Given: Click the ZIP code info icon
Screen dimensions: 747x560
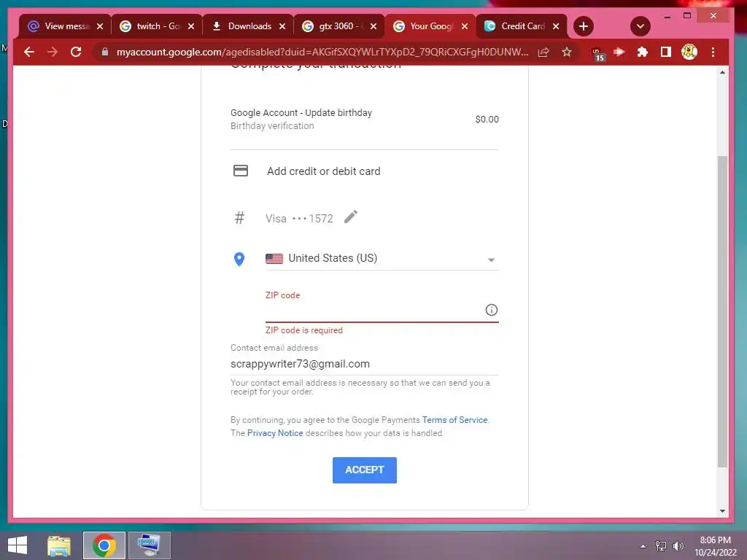Looking at the screenshot, I should coord(491,310).
